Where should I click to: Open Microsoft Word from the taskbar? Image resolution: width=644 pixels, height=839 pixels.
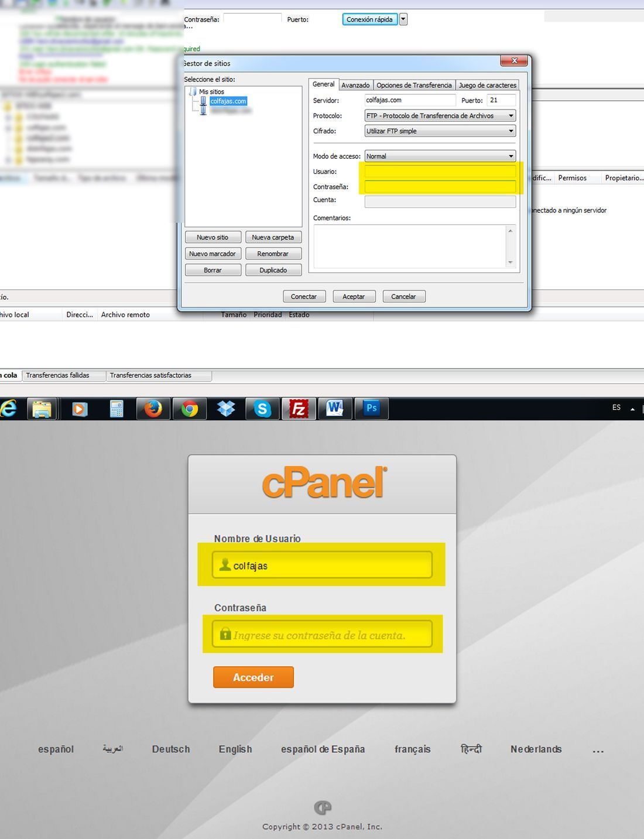point(335,408)
